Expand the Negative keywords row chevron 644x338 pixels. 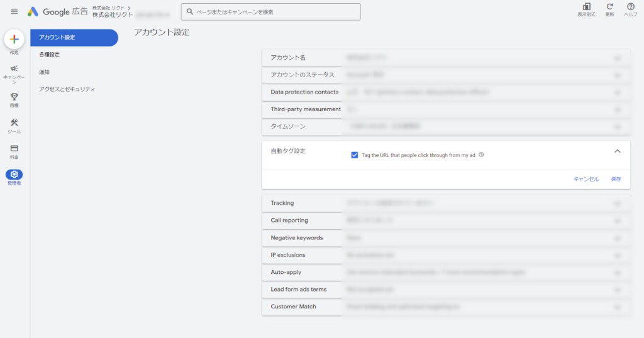click(618, 238)
